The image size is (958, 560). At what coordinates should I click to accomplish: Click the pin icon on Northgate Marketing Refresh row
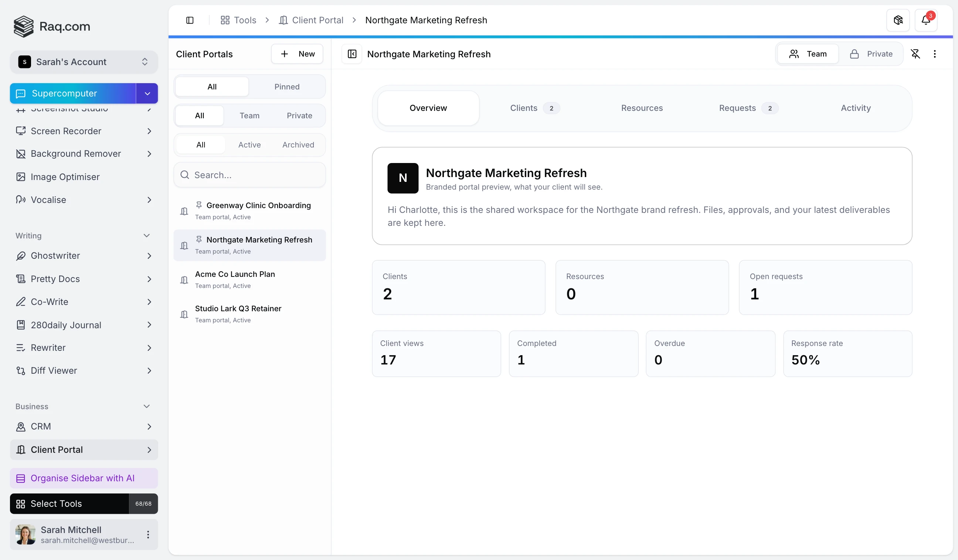[x=199, y=239]
